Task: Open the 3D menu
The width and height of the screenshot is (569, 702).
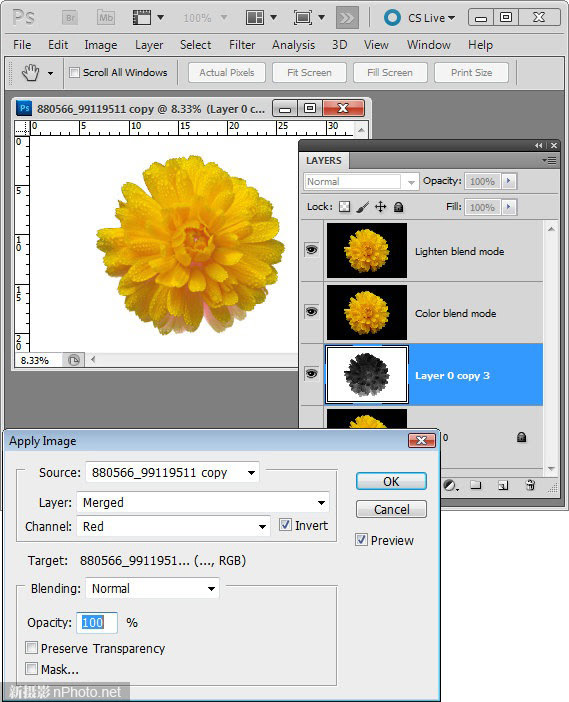Action: 339,45
